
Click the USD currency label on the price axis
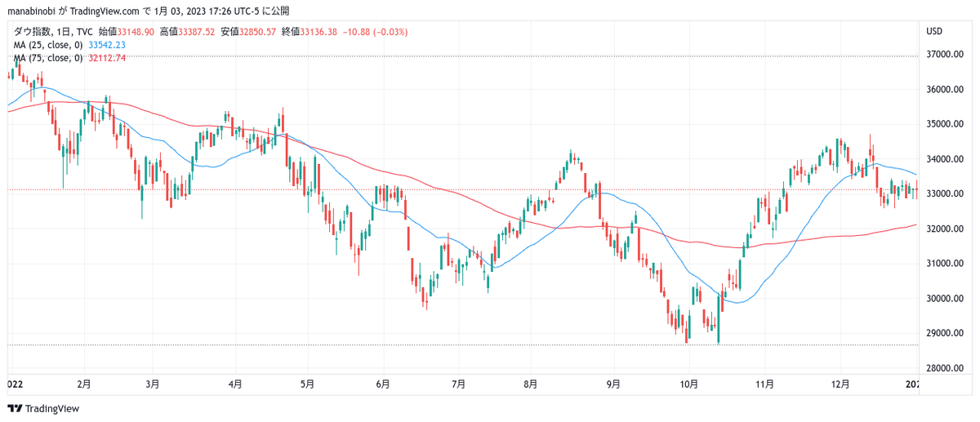pyautogui.click(x=934, y=31)
